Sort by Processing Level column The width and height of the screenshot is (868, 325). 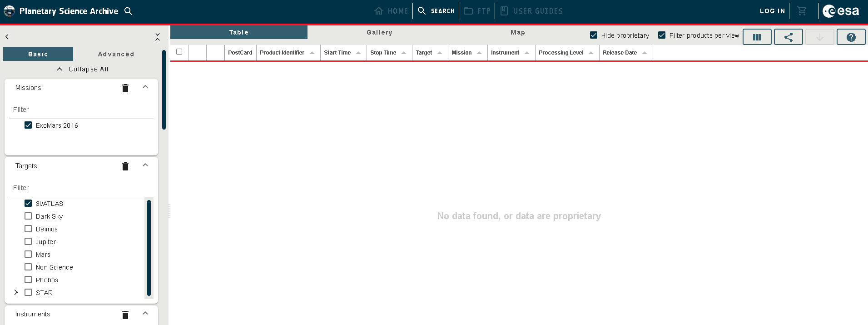pyautogui.click(x=567, y=53)
